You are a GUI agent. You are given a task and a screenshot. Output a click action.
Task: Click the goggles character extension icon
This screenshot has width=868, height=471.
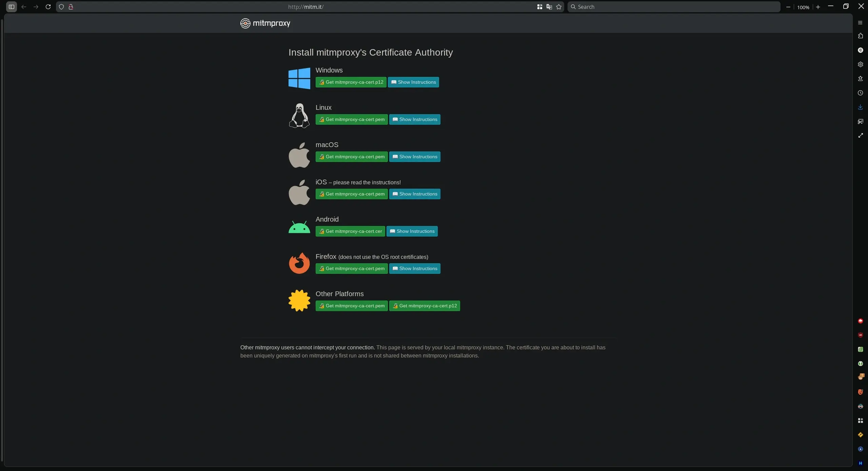pos(860,406)
